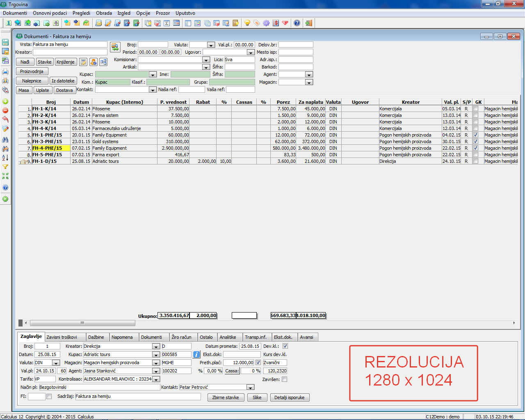This screenshot has height=420, width=525.
Task: Open the Valuta dropdown in filter area
Action: (x=210, y=45)
